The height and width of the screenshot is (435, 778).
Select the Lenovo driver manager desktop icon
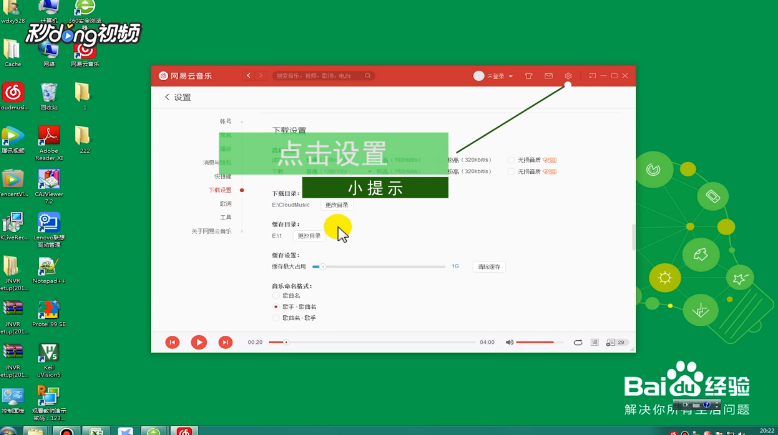49,230
